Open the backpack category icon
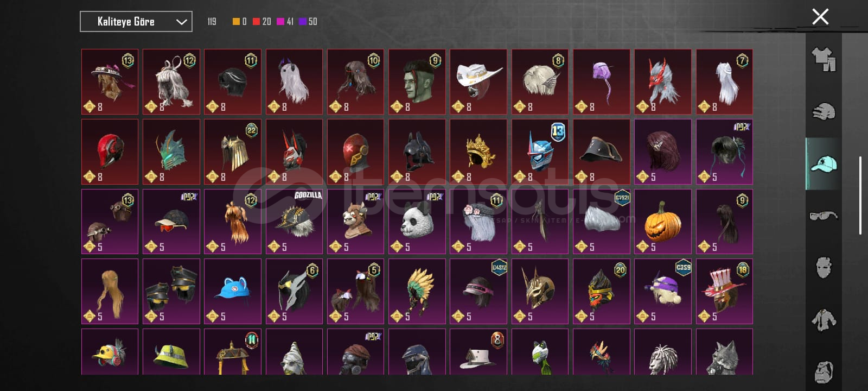Screen dimensions: 868x391 824,371
